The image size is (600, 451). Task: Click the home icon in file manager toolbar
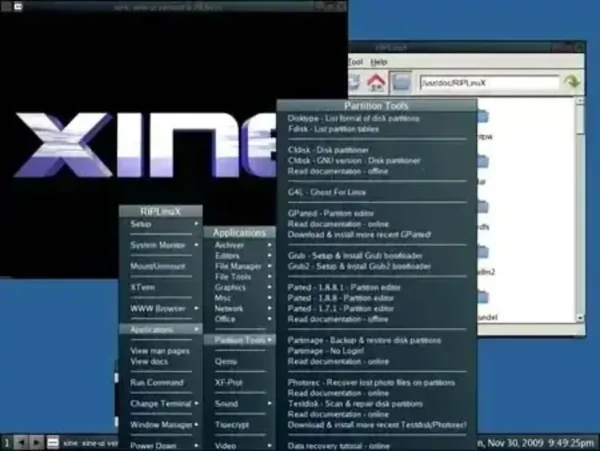pyautogui.click(x=376, y=82)
